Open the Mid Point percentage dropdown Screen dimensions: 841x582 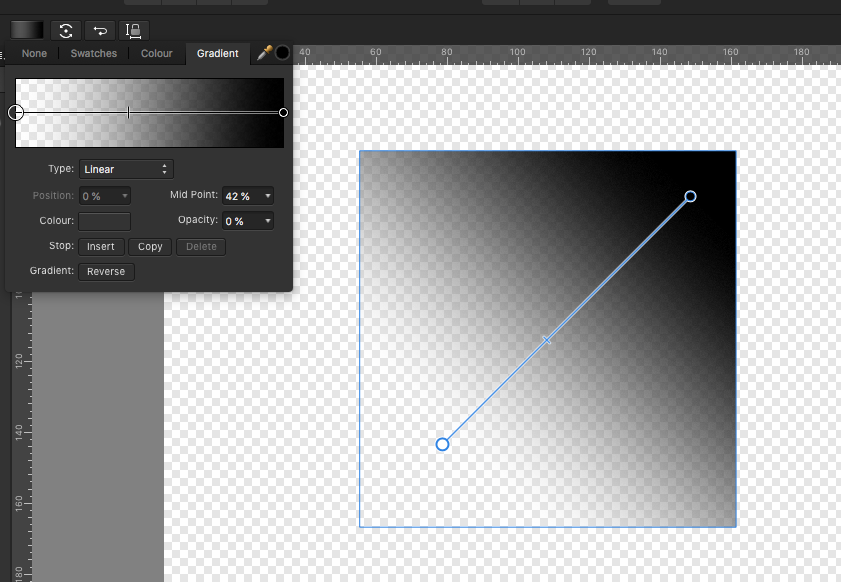point(247,195)
